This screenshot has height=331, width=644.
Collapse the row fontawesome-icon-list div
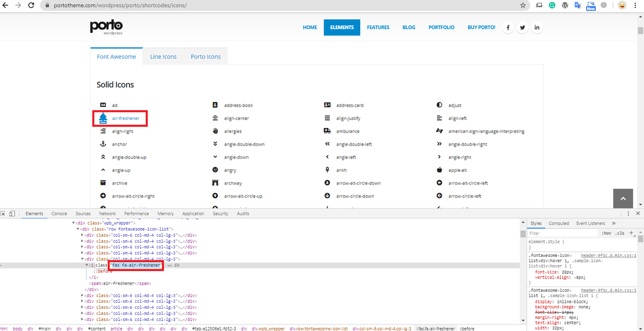(x=78, y=229)
